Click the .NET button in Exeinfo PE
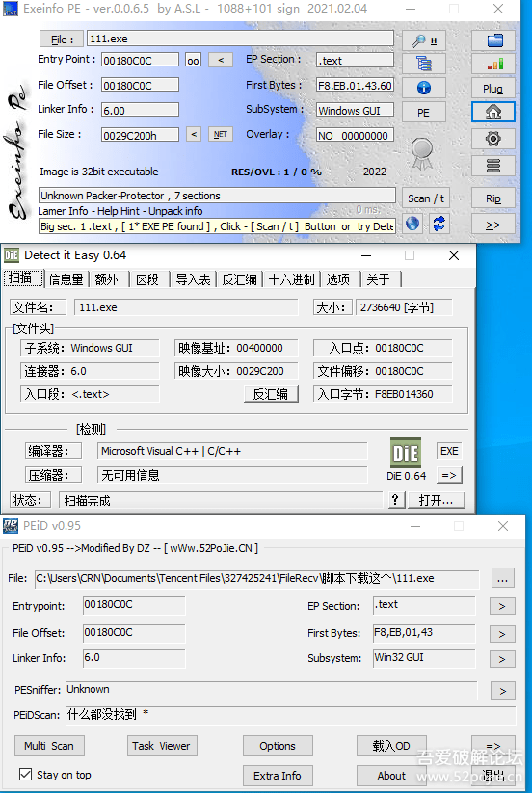This screenshot has height=793, width=532. (221, 135)
